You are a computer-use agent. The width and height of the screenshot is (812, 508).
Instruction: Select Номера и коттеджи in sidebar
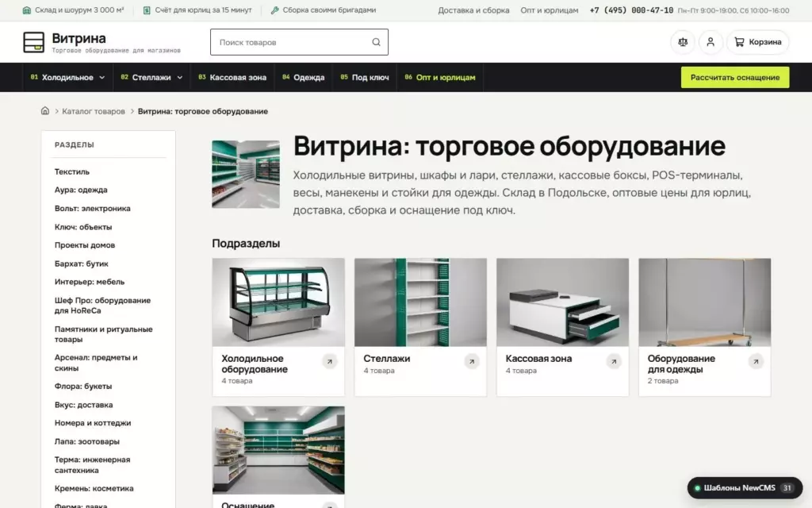pyautogui.click(x=93, y=423)
